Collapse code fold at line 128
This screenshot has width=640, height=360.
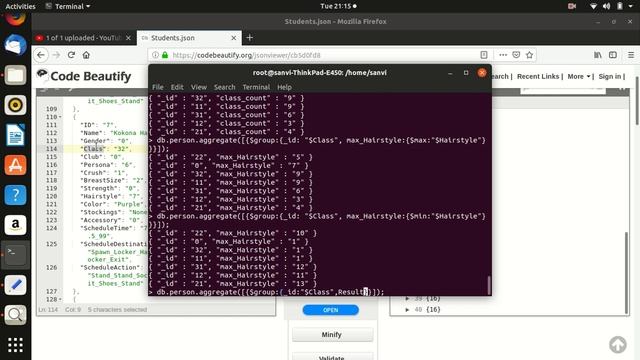[x=60, y=299]
